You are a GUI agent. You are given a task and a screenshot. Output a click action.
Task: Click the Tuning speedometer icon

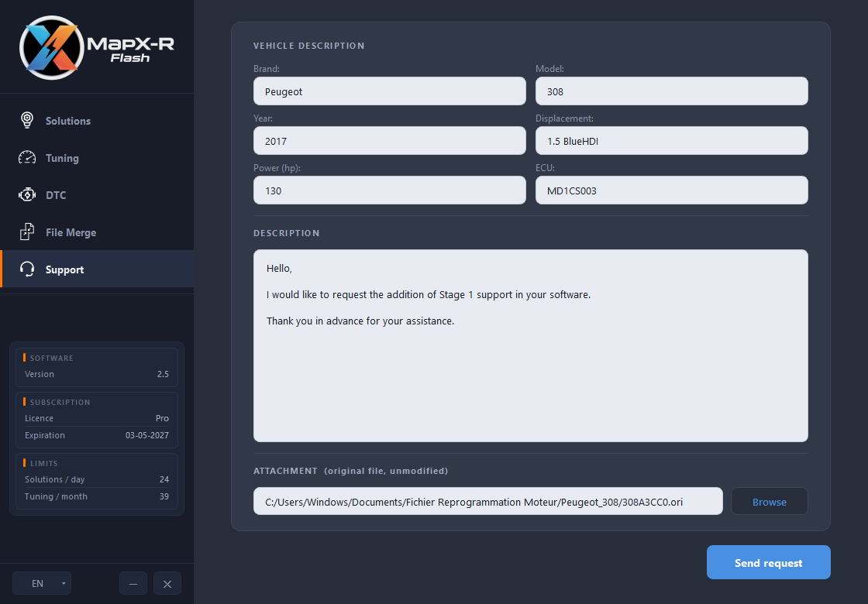(x=26, y=158)
